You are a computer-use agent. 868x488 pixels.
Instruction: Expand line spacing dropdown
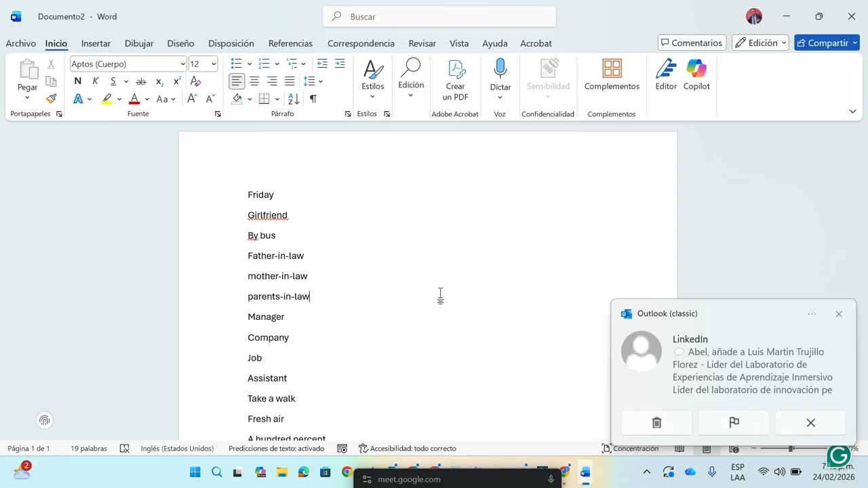point(321,81)
